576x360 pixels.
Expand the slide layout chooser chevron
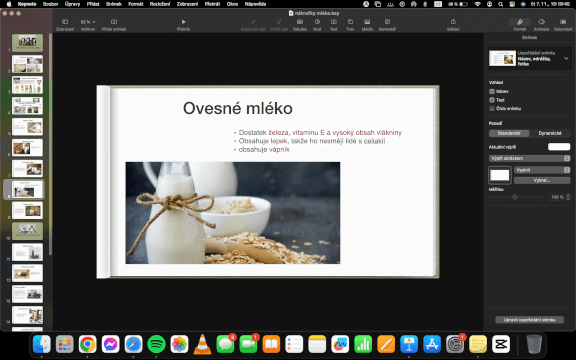566,58
